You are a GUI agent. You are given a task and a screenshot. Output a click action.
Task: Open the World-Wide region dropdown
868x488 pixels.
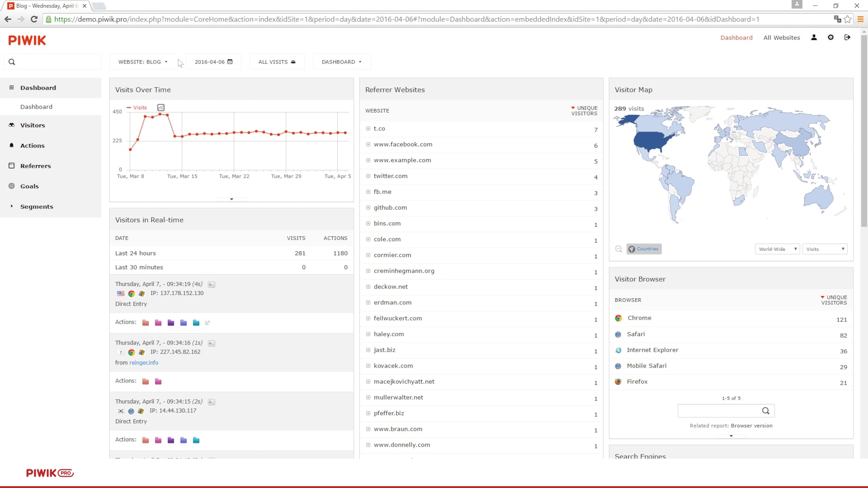tap(778, 249)
